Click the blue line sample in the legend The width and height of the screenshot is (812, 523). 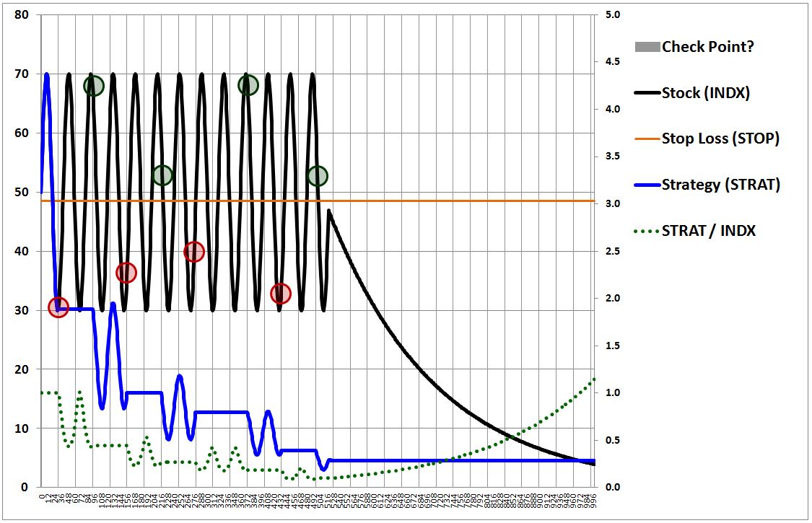tap(647, 185)
